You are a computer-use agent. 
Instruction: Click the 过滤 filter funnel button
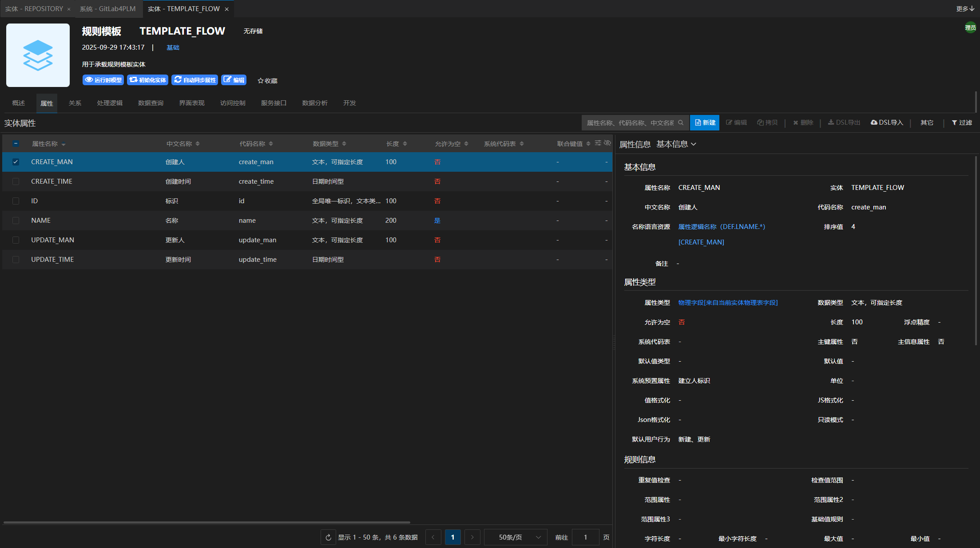point(961,123)
